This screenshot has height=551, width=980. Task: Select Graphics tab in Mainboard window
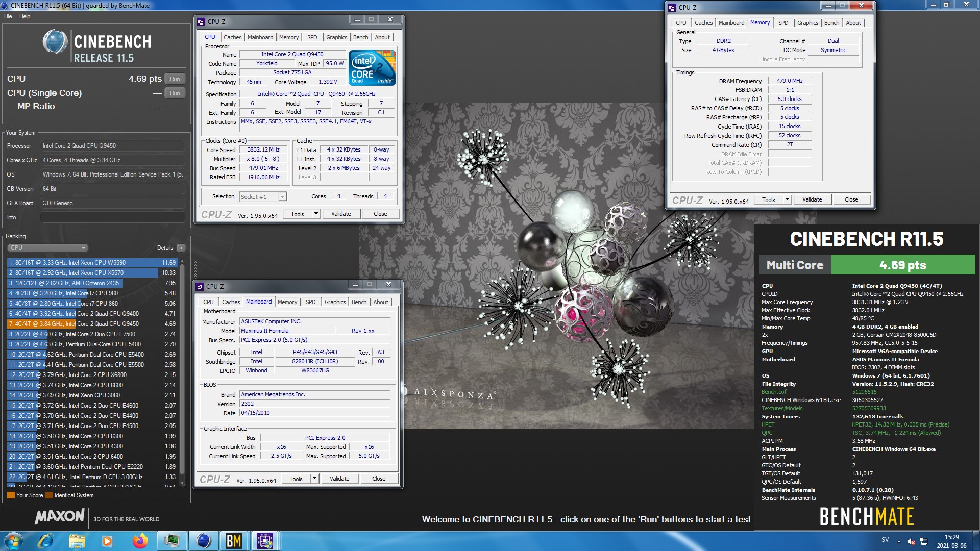tap(335, 302)
